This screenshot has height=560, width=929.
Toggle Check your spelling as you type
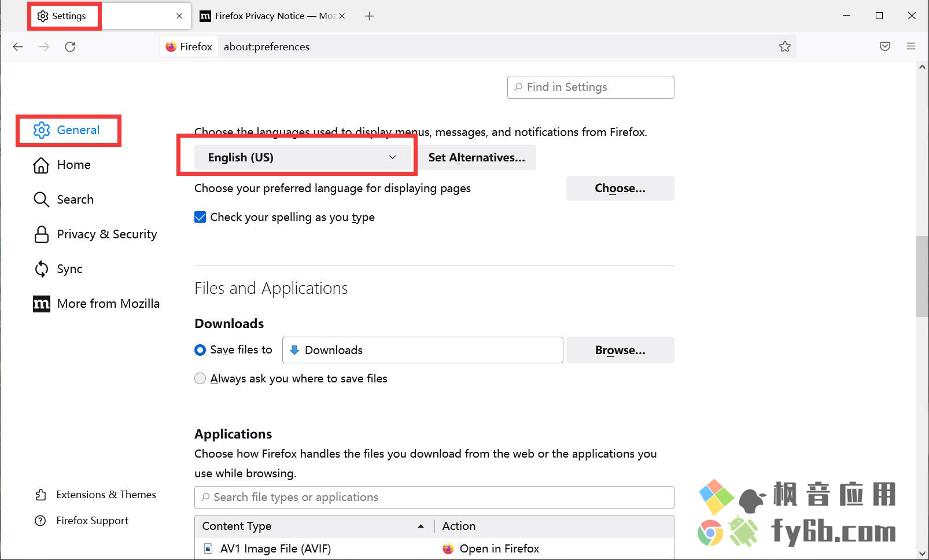tap(200, 218)
